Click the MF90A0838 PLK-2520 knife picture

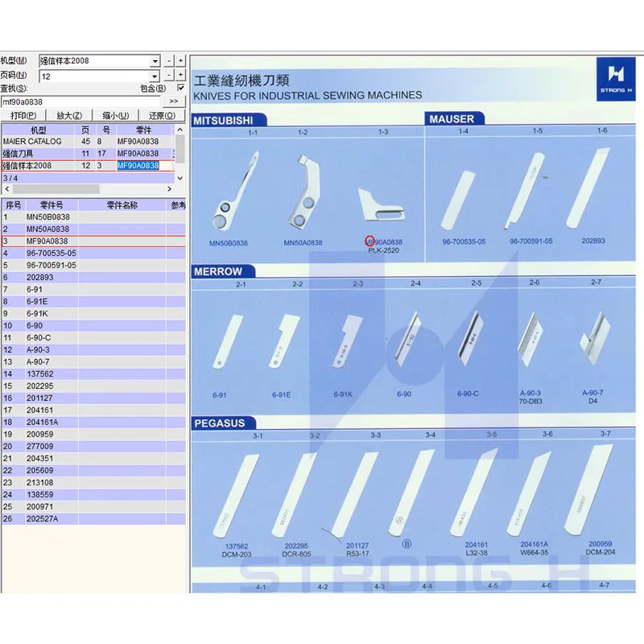(x=381, y=204)
